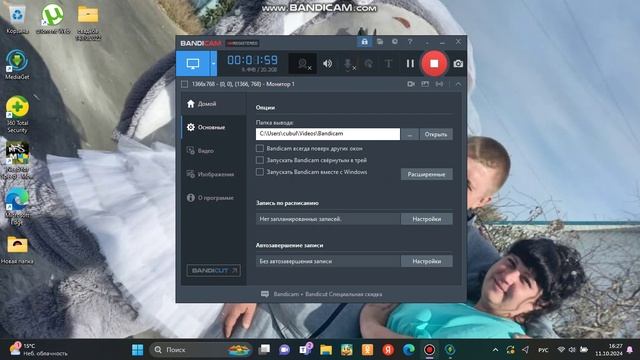Open the Изображения tab

pos(213,174)
